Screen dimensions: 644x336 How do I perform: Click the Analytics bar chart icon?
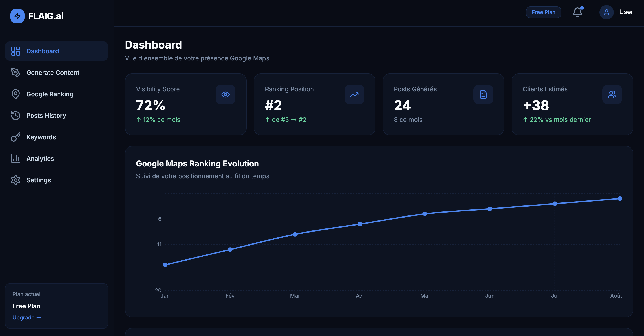pos(15,159)
